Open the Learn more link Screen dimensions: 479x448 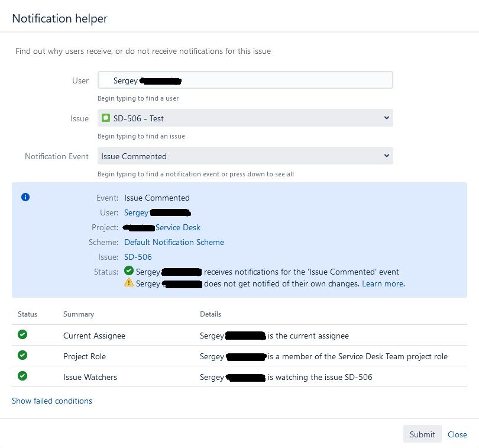383,284
